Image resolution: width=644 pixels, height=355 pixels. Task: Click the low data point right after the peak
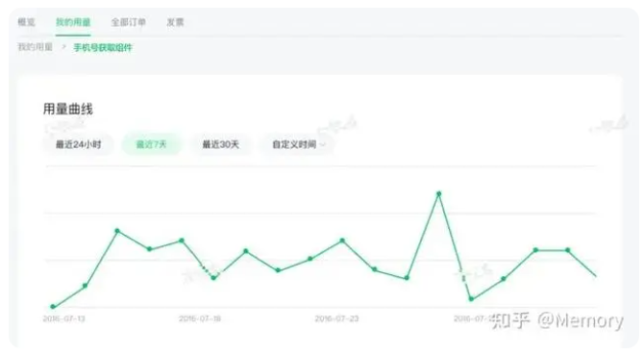click(x=471, y=298)
